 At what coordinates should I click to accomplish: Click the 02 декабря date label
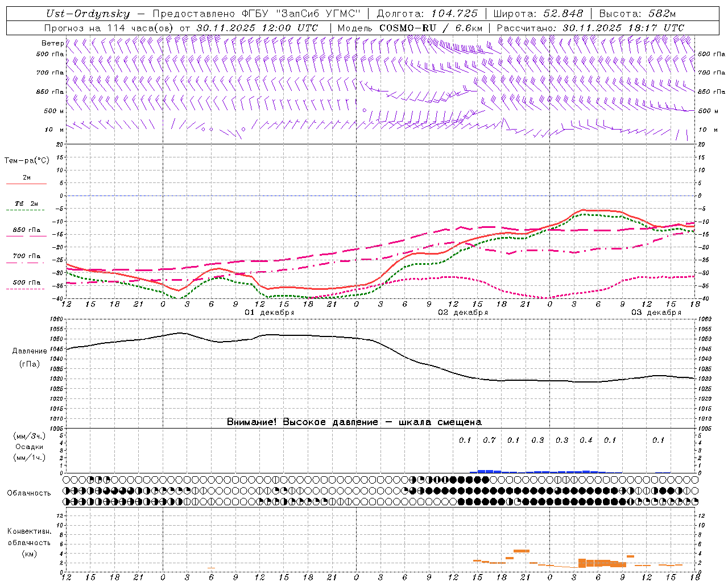coord(463,313)
